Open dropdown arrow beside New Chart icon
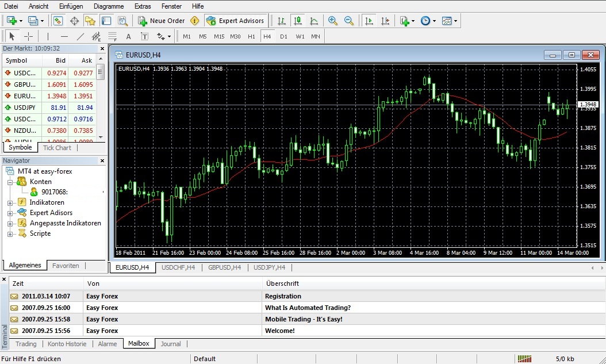Screen dimensions: 606x364 coord(21,21)
